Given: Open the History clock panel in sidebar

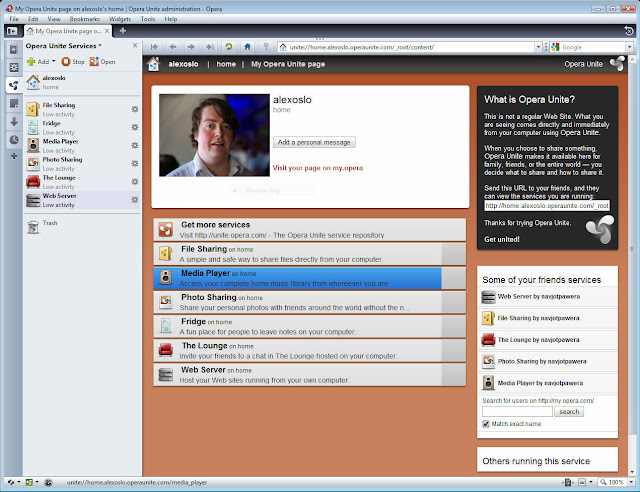Looking at the screenshot, I should click(13, 139).
